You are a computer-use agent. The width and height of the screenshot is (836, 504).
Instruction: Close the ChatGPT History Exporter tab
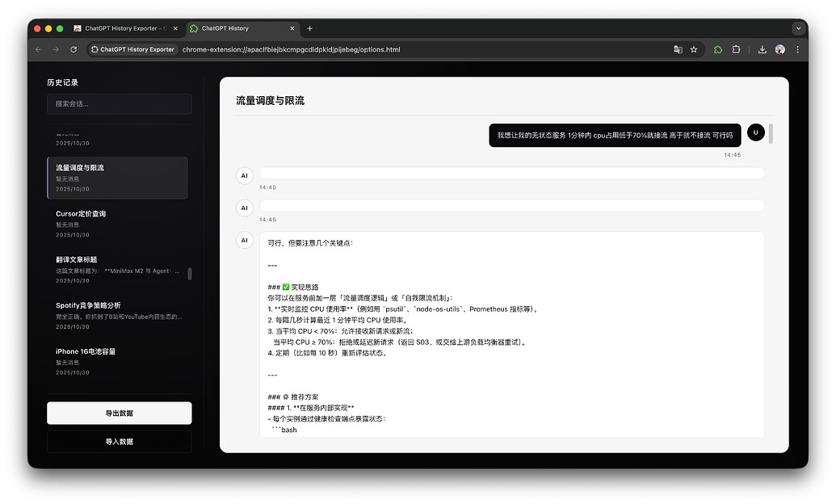point(175,28)
